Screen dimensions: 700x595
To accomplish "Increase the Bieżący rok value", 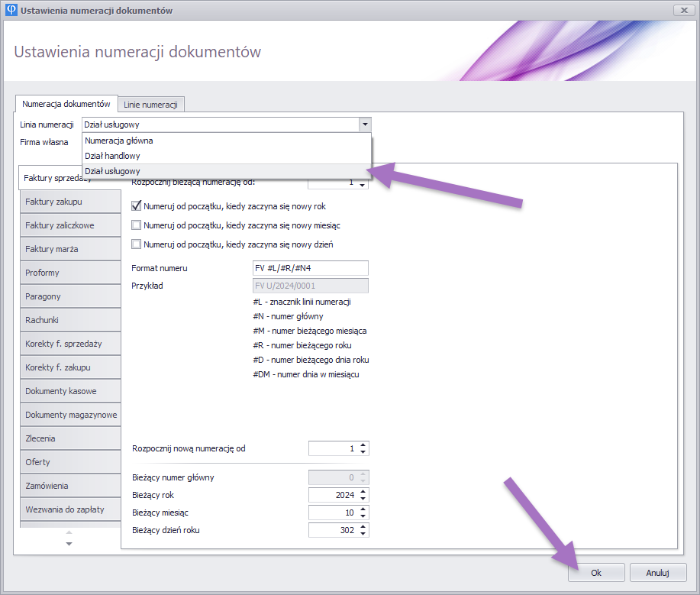I will (x=363, y=491).
